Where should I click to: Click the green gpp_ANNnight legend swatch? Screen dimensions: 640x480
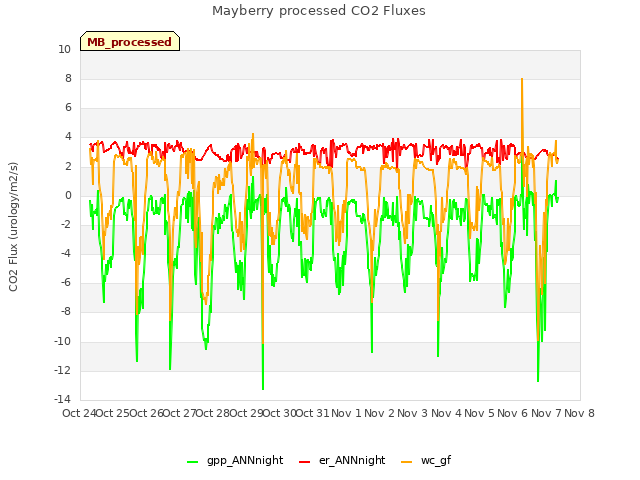[x=193, y=462]
